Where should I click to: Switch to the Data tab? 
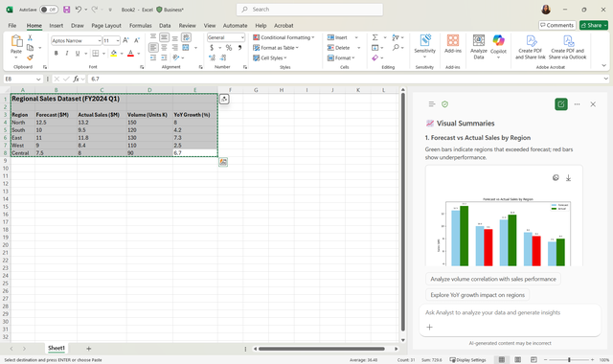point(165,26)
